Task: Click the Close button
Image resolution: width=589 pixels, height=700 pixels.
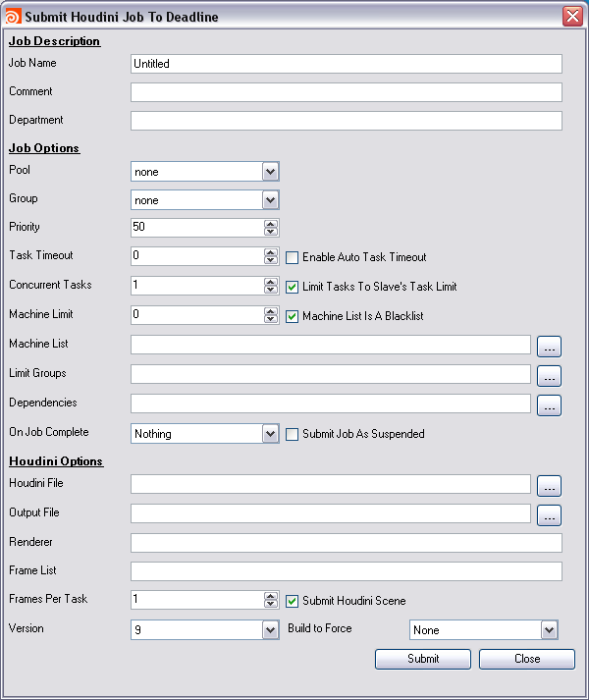Action: (526, 659)
